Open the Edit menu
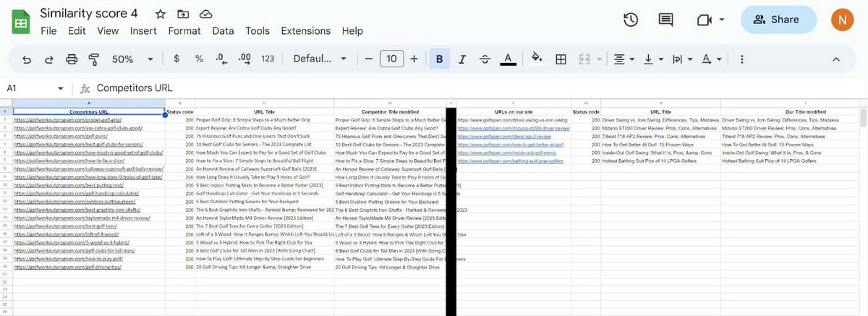Image resolution: width=868 pixels, height=316 pixels. coord(77,31)
